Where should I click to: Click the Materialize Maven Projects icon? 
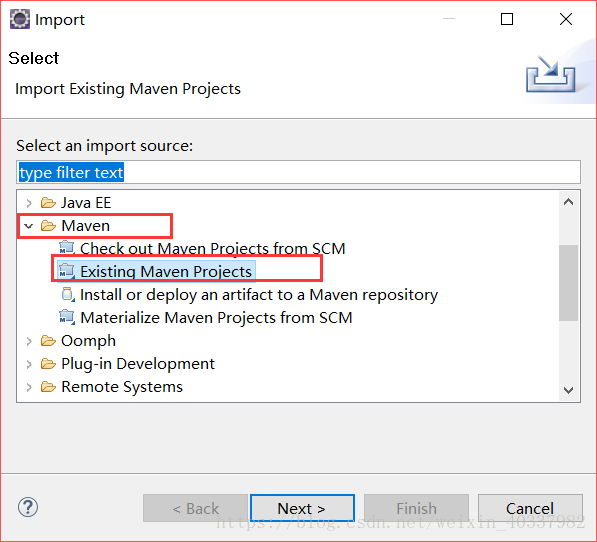tap(67, 317)
